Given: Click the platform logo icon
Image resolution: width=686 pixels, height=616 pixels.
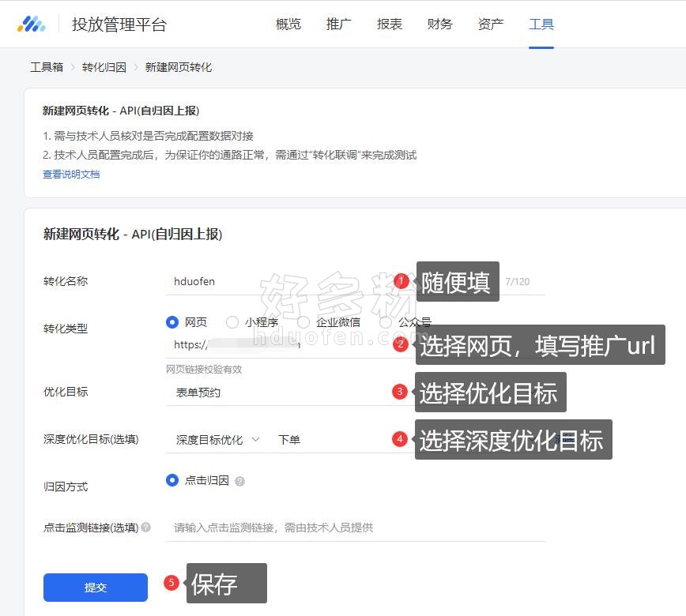Looking at the screenshot, I should point(32,24).
